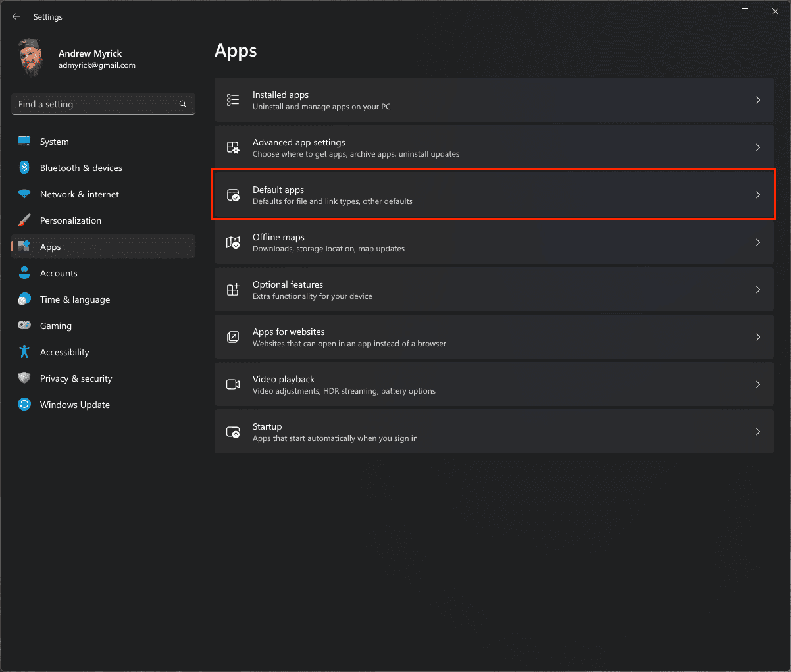Click the Bluetooth icon in sidebar
Viewport: 791px width, 672px height.
24,167
